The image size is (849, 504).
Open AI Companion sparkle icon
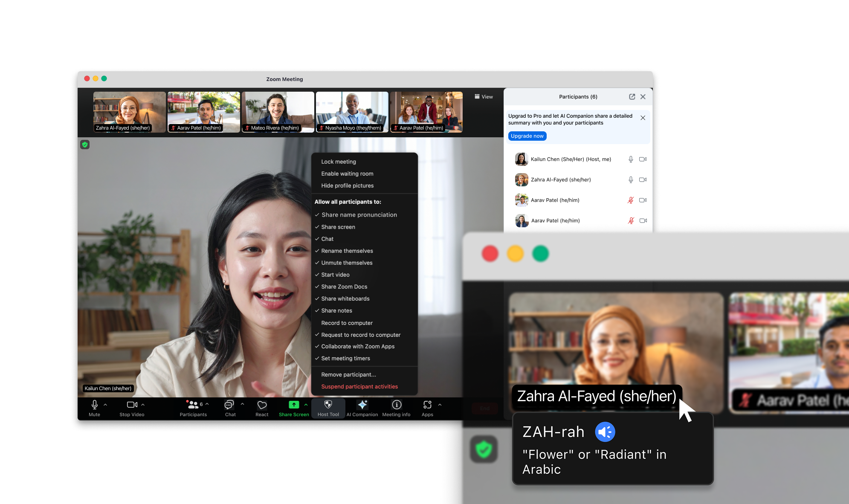pos(362,405)
